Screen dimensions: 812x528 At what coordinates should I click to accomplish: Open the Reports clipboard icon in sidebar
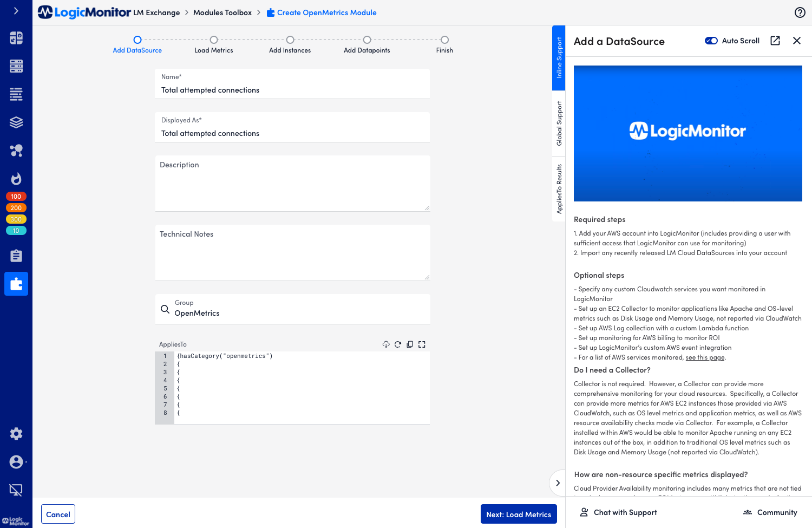(x=16, y=256)
